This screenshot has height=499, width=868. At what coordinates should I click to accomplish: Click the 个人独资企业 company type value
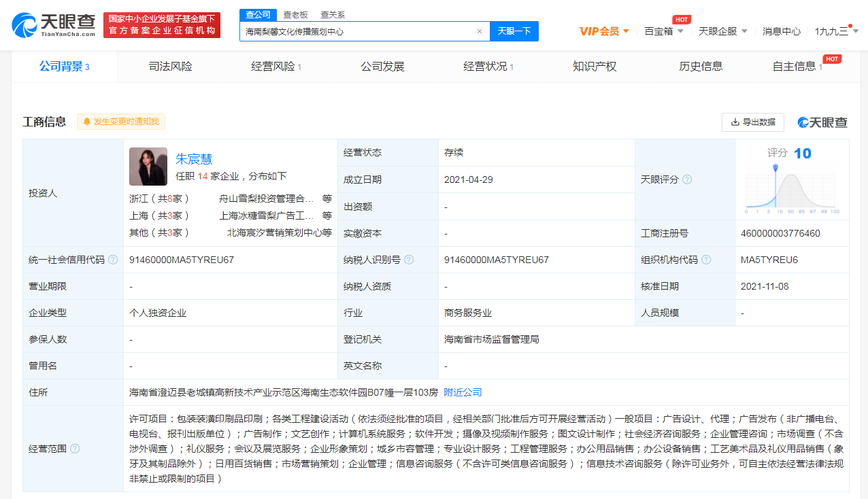tap(158, 313)
